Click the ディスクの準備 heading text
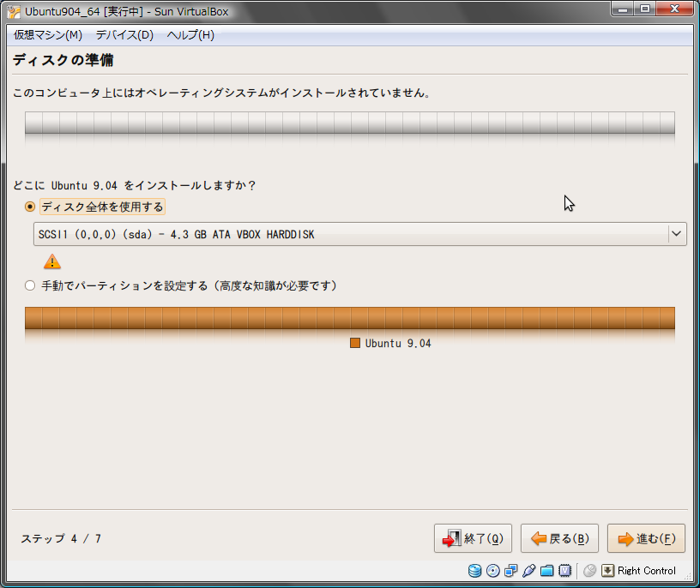The width and height of the screenshot is (700, 588). [63, 60]
